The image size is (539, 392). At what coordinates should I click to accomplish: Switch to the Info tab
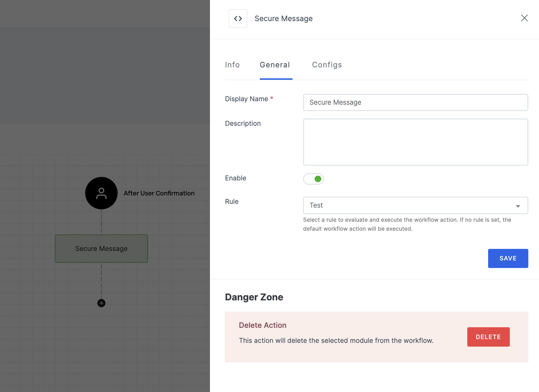pos(232,65)
